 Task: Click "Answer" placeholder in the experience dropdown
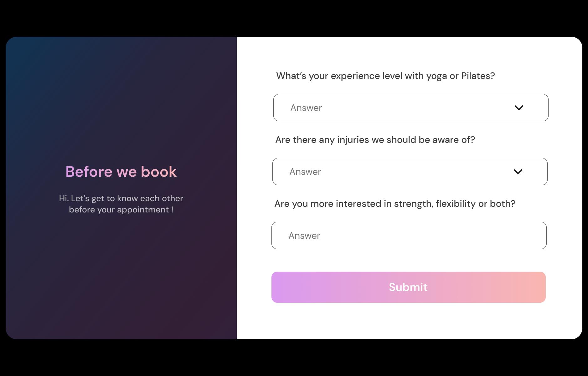pyautogui.click(x=306, y=108)
